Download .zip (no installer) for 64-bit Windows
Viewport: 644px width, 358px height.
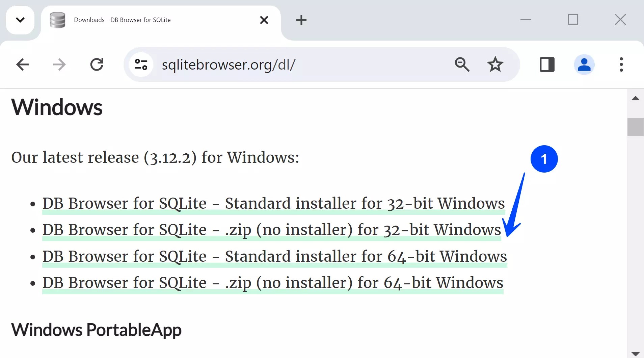(x=273, y=283)
